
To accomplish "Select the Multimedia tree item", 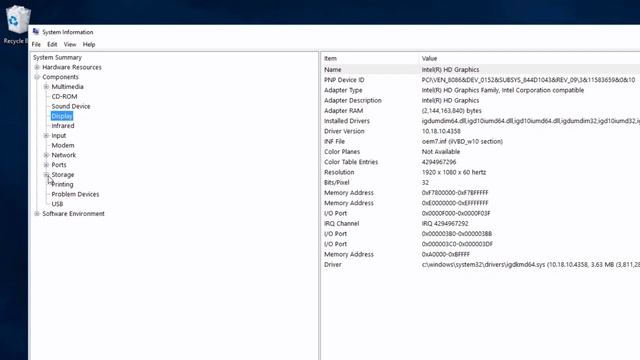I will [67, 87].
